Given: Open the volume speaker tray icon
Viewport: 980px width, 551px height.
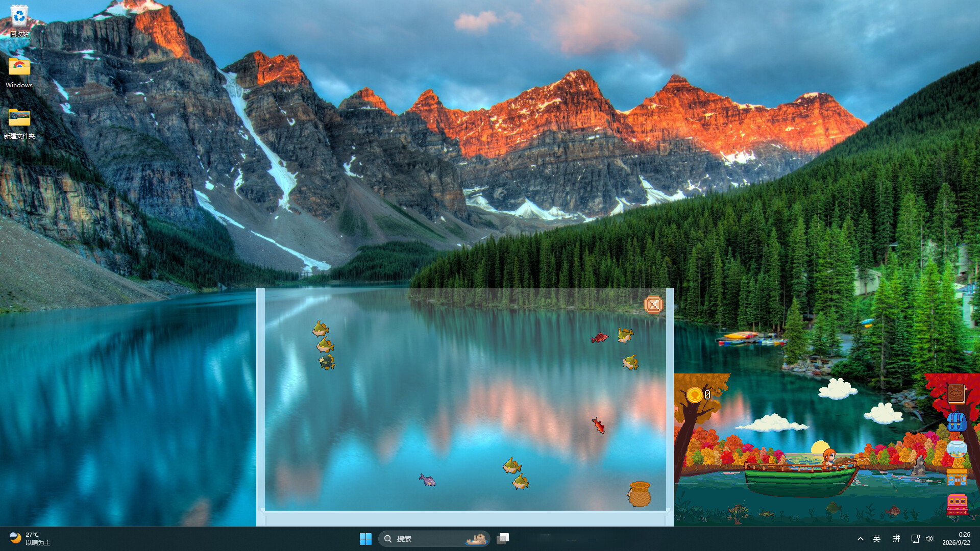Looking at the screenshot, I should click(x=929, y=539).
